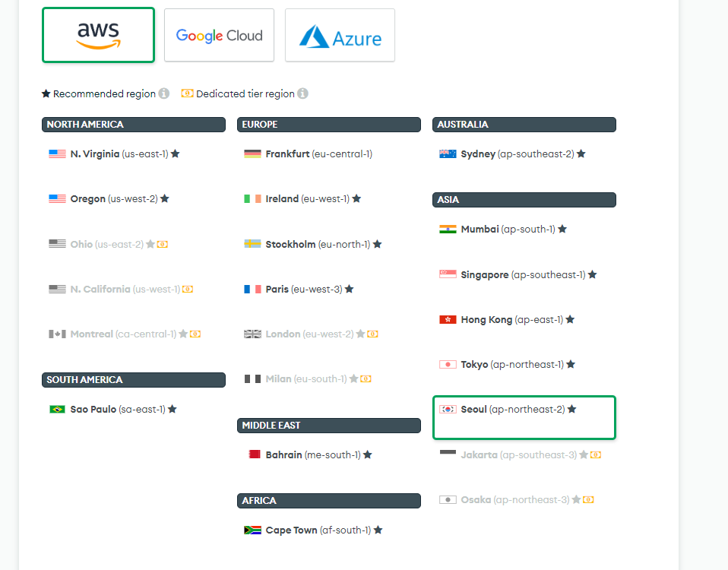The width and height of the screenshot is (728, 570).
Task: Click the South Korea flag next to Seoul
Action: (x=448, y=410)
